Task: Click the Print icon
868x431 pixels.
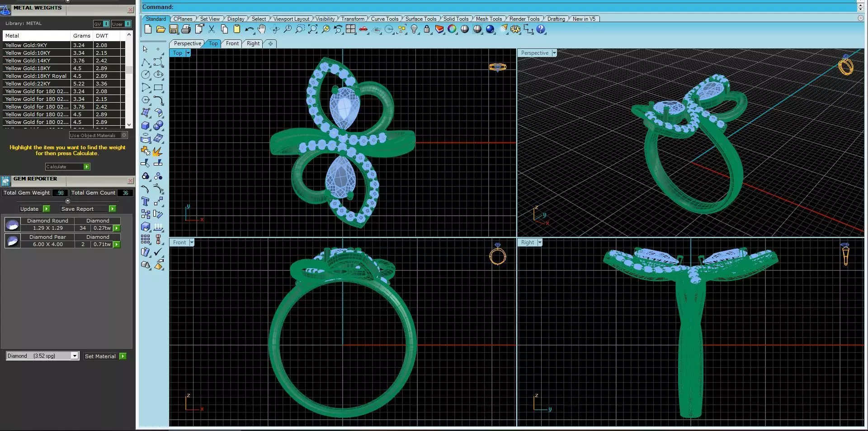Action: pos(186,29)
